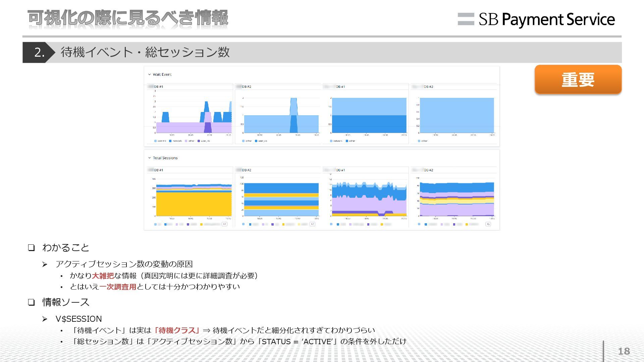Click the commit legend marker in leftmost Wait Event chart
This screenshot has height=362, width=644.
[156, 141]
